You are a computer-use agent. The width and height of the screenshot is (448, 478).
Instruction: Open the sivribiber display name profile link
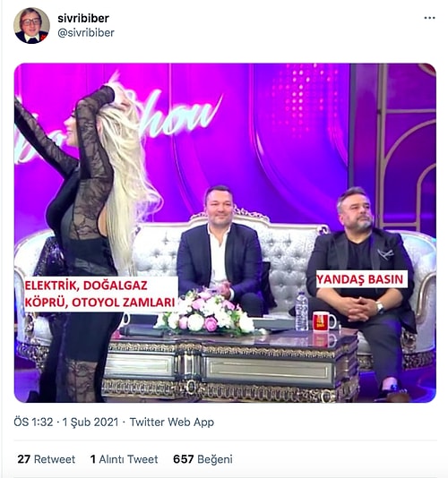click(x=83, y=18)
